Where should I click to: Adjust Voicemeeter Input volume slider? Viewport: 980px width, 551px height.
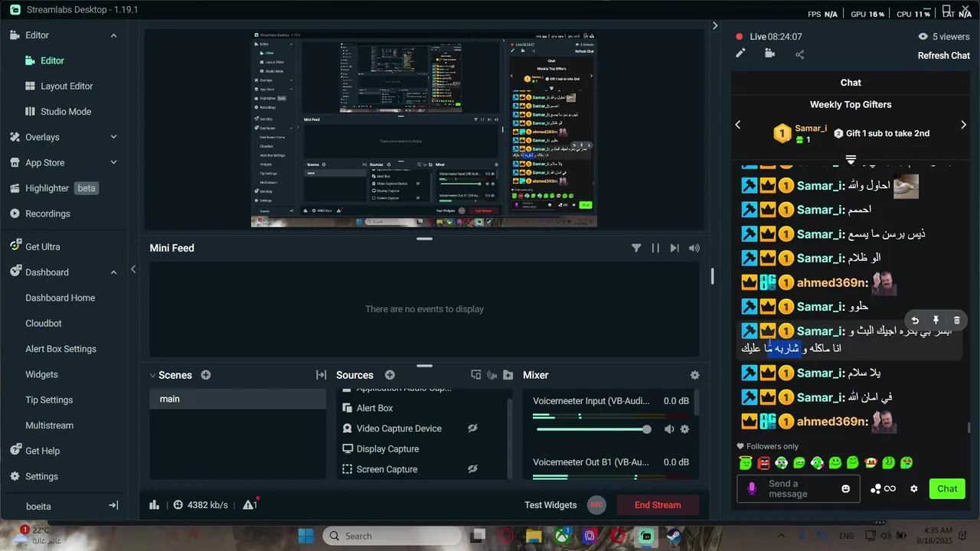(593, 429)
